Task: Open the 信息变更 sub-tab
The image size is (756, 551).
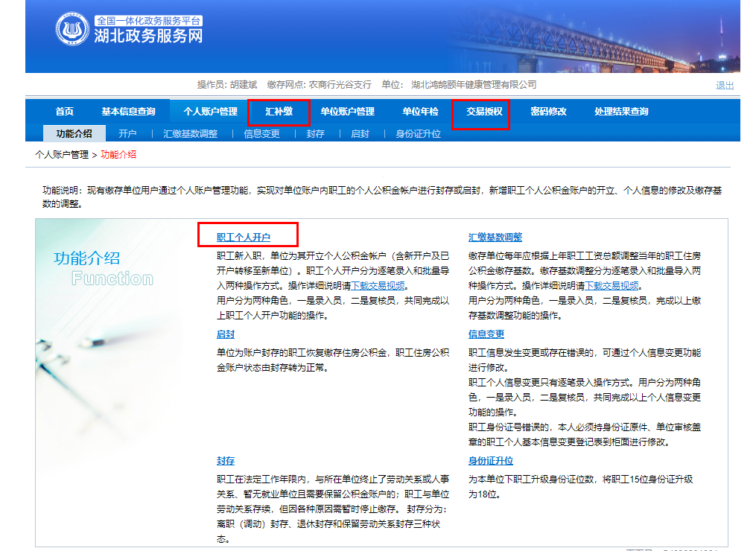Action: tap(261, 133)
